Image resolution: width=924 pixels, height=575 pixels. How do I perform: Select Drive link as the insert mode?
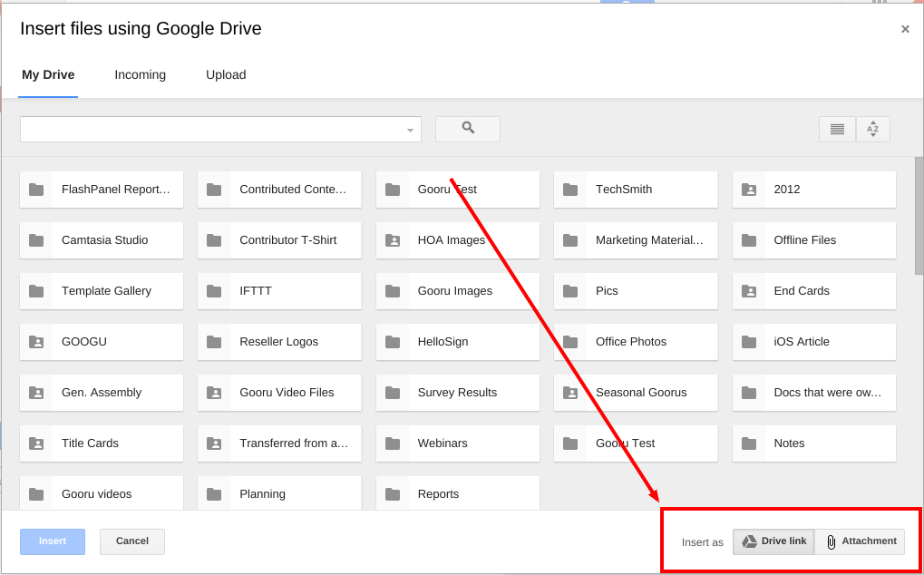(773, 541)
